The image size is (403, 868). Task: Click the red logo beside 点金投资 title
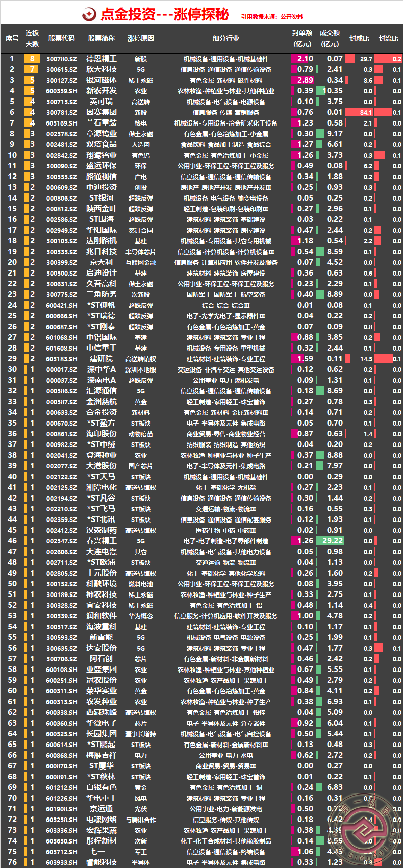click(89, 14)
